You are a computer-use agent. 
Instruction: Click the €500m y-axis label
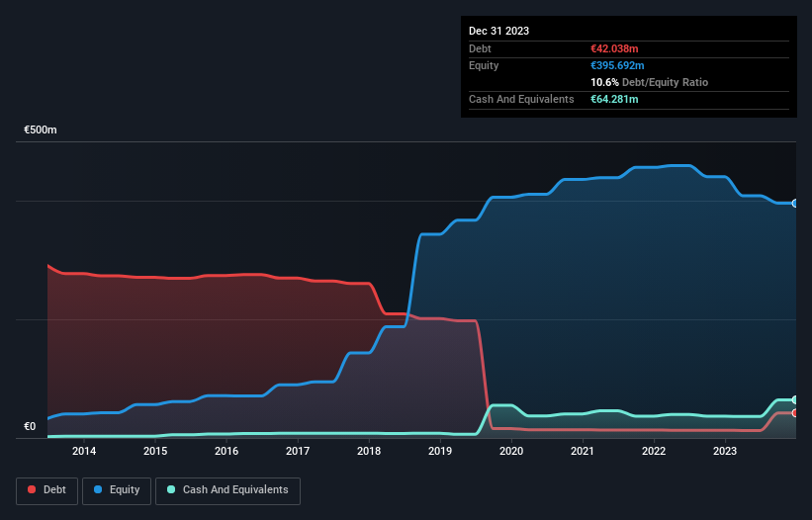pyautogui.click(x=41, y=130)
